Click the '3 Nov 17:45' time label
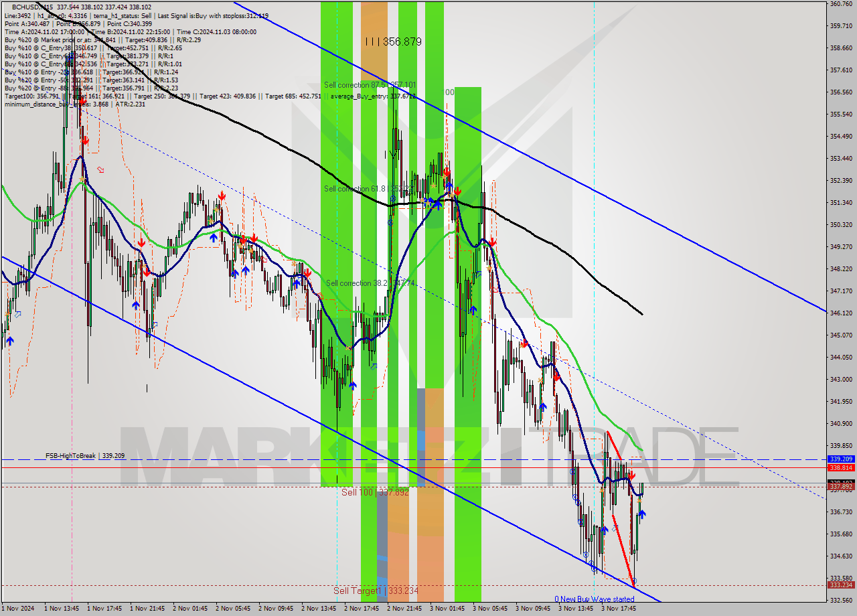 click(619, 609)
